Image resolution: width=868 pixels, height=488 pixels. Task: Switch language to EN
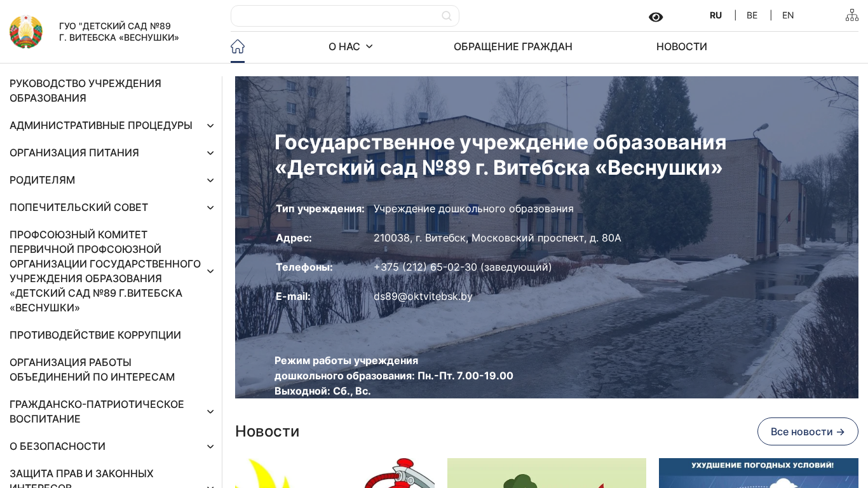788,15
